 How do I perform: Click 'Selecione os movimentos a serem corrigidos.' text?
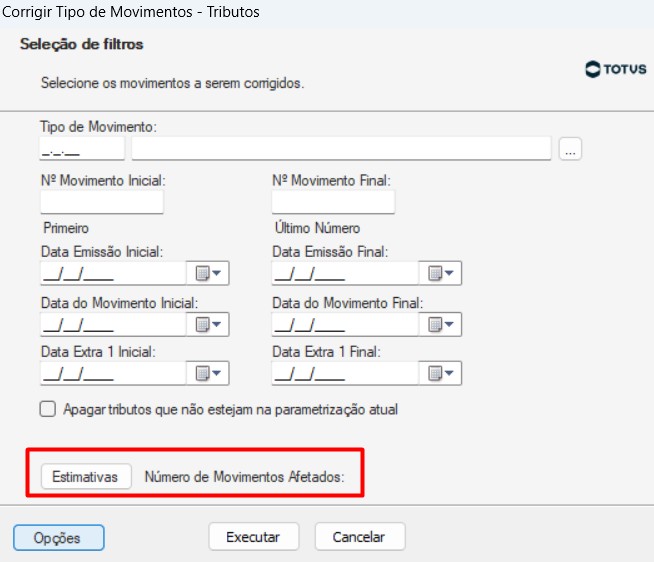click(172, 83)
